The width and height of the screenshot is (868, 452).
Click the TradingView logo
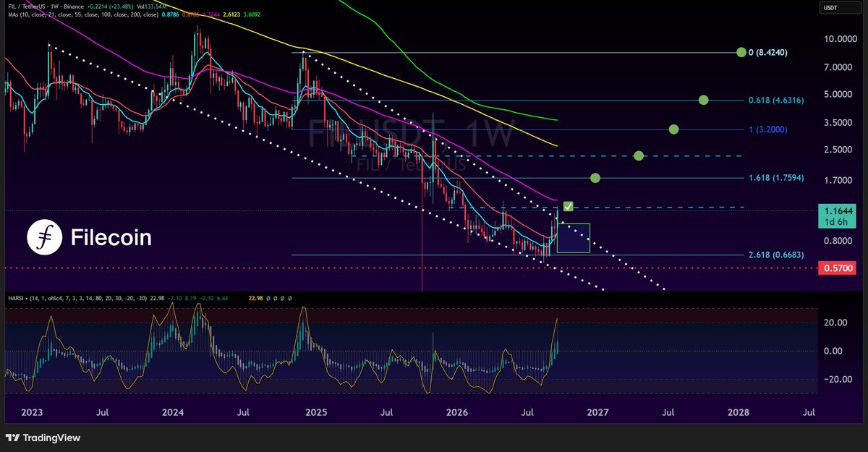tap(43, 438)
